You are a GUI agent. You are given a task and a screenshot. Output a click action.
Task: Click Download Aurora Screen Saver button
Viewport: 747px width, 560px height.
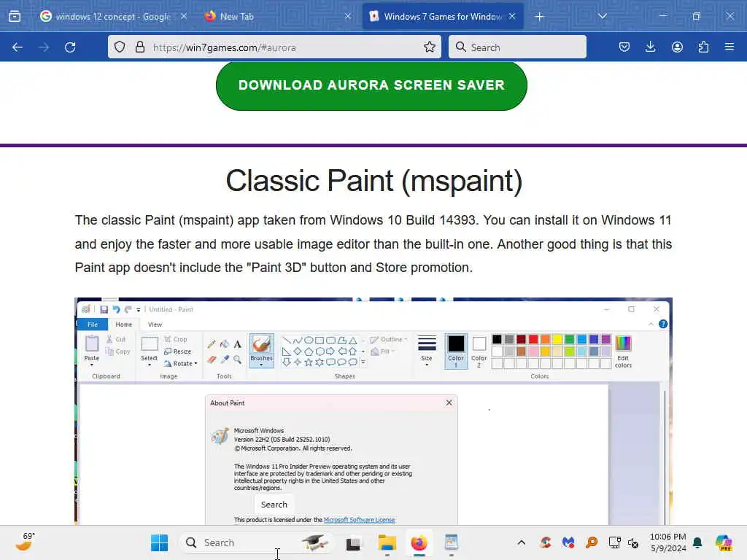[x=371, y=86]
